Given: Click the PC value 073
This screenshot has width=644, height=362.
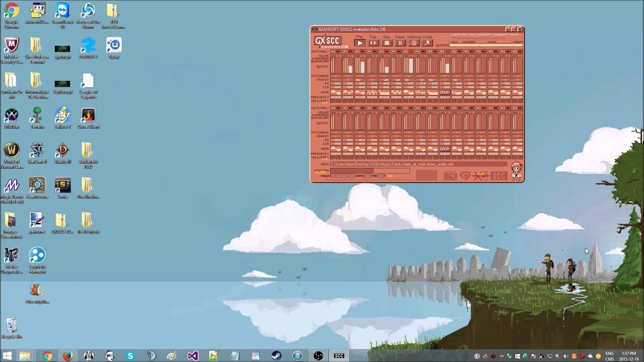Looking at the screenshot, I should (x=411, y=83).
